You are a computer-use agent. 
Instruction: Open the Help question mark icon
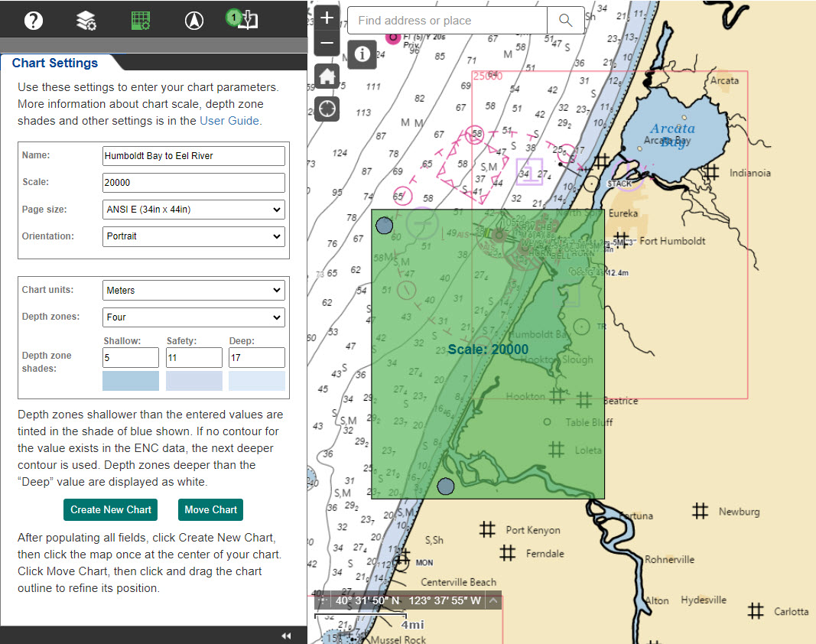tap(33, 21)
